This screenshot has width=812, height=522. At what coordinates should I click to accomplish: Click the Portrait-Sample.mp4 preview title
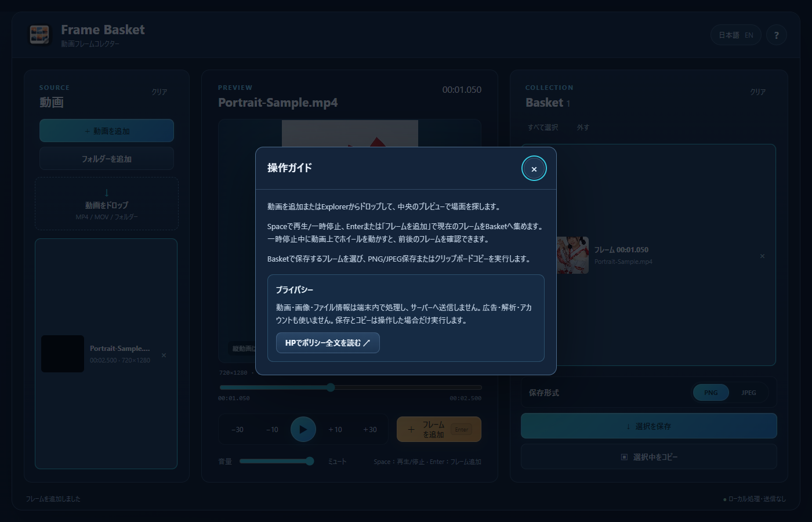coord(278,103)
